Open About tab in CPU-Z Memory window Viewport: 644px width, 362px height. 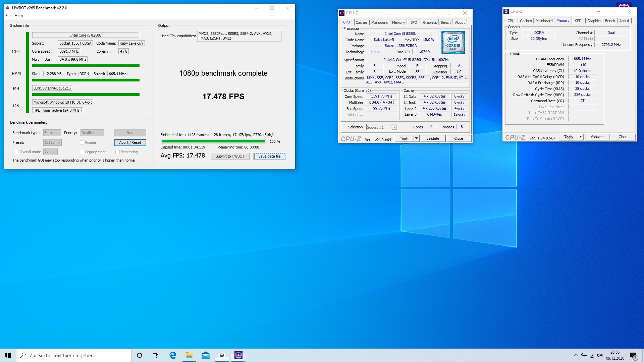pos(624,21)
